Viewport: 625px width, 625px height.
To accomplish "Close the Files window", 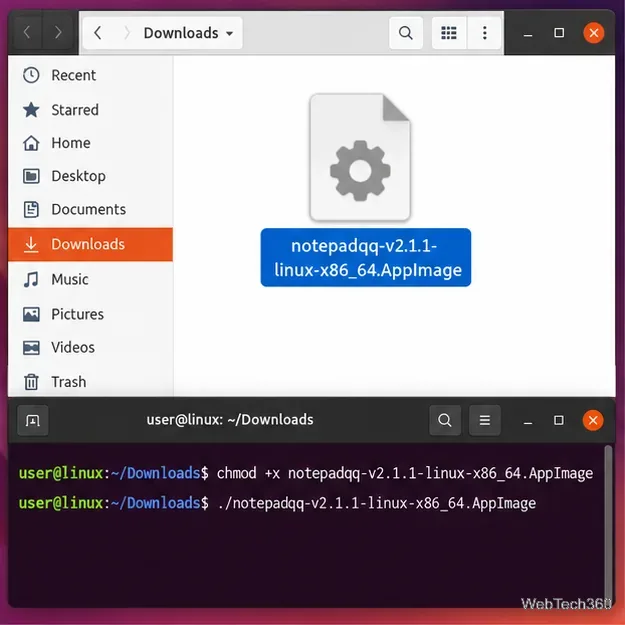I will 594,33.
